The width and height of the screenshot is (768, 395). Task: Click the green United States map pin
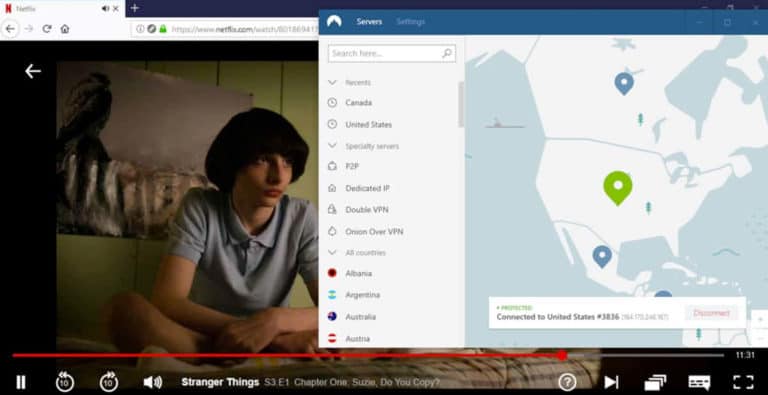[x=618, y=187]
